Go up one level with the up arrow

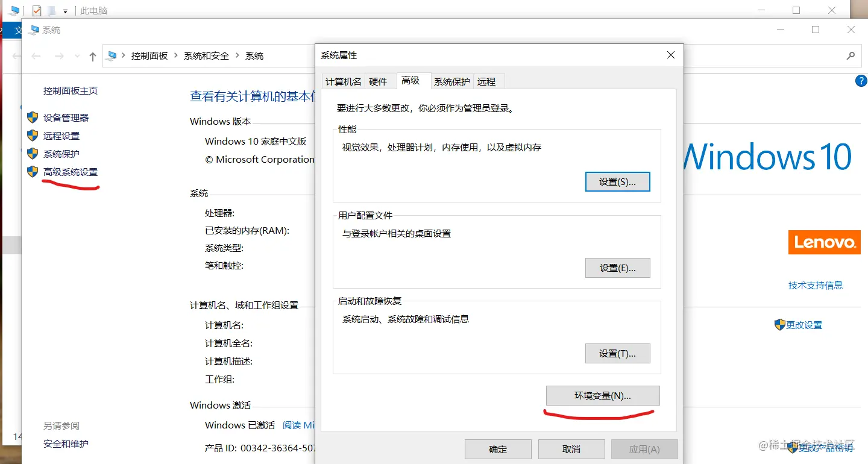[x=92, y=57]
